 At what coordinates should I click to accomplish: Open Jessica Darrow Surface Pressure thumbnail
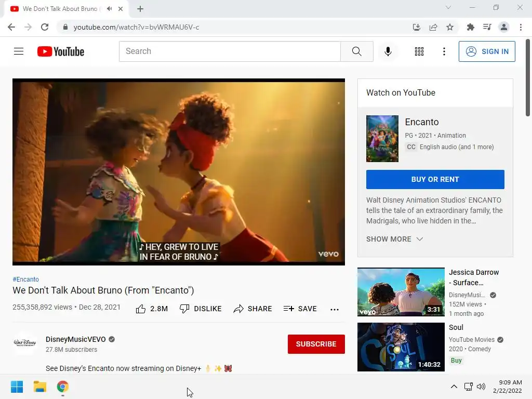[x=401, y=292]
